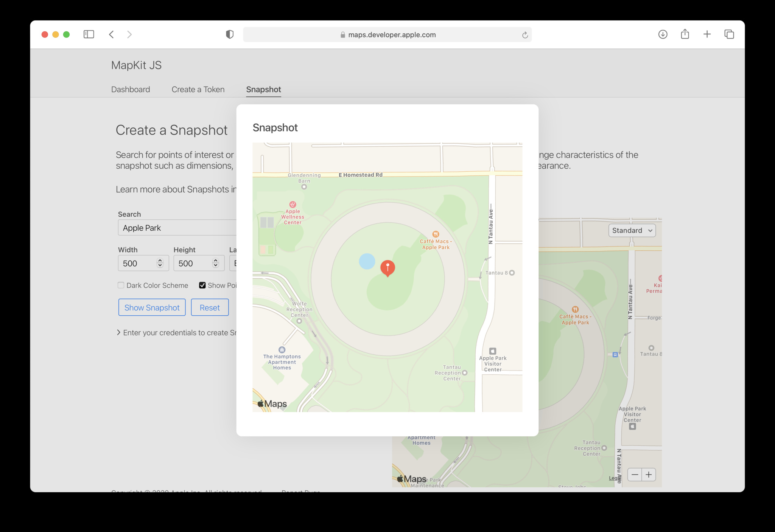The image size is (775, 532).
Task: Show tab overview icon
Action: click(729, 34)
